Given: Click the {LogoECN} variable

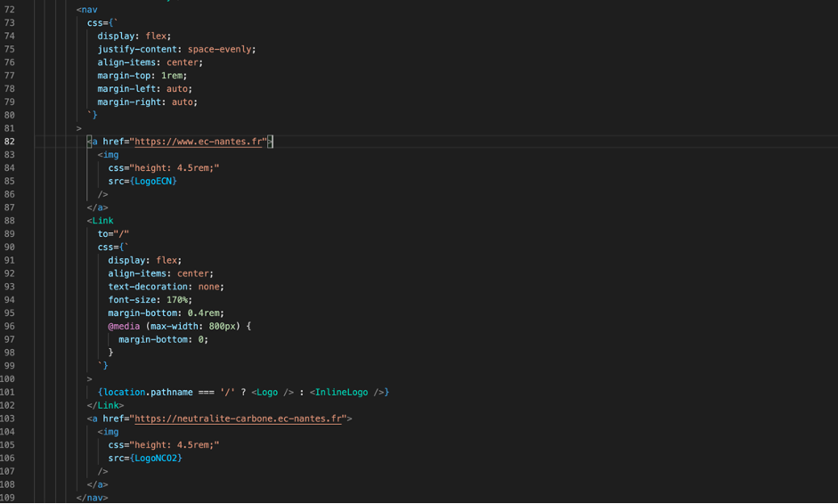Looking at the screenshot, I should tap(153, 181).
